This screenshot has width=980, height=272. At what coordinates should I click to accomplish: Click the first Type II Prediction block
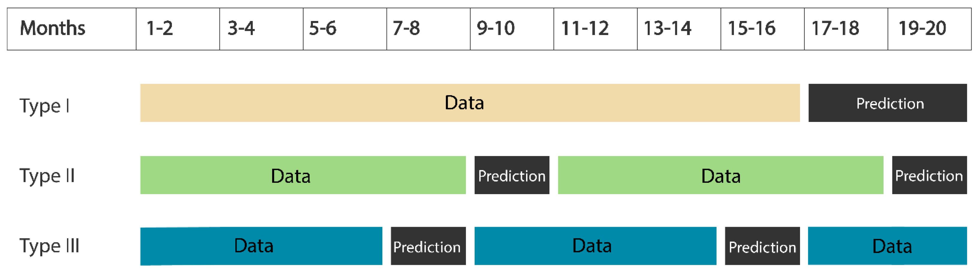(x=512, y=175)
